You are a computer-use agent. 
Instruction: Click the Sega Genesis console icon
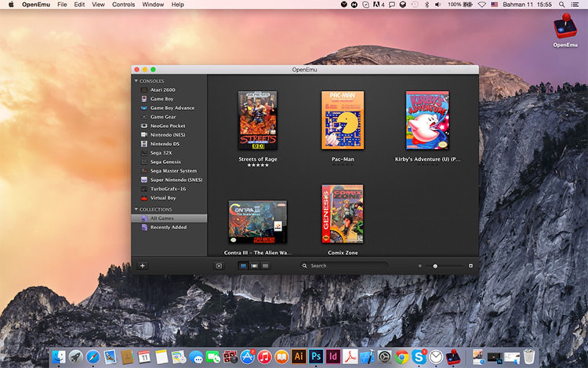144,162
